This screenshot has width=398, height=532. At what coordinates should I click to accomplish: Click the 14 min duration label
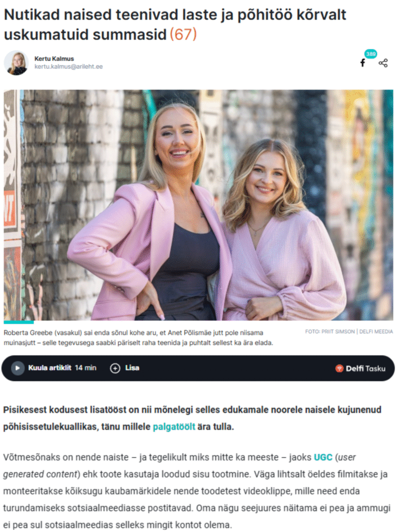pos(86,368)
